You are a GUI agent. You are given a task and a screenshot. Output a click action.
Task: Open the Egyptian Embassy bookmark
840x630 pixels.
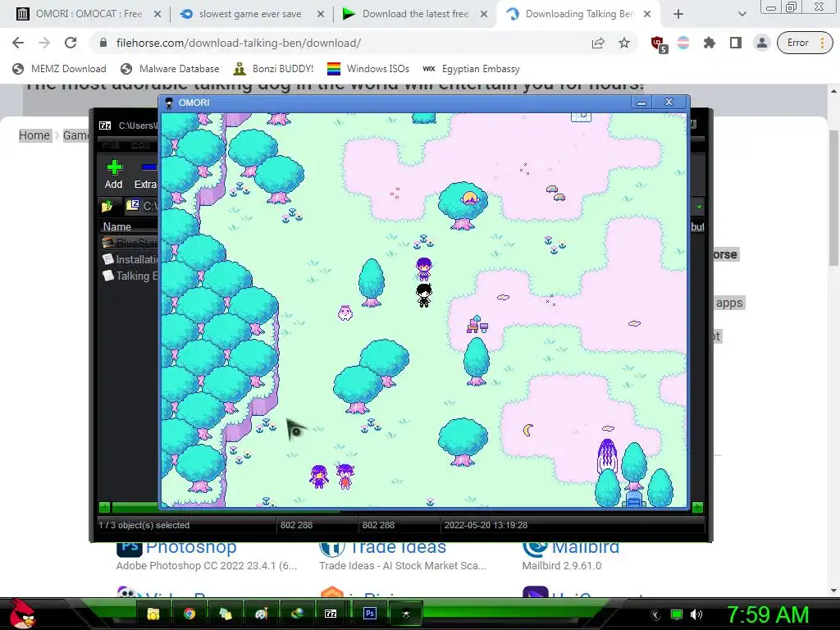pyautogui.click(x=471, y=69)
